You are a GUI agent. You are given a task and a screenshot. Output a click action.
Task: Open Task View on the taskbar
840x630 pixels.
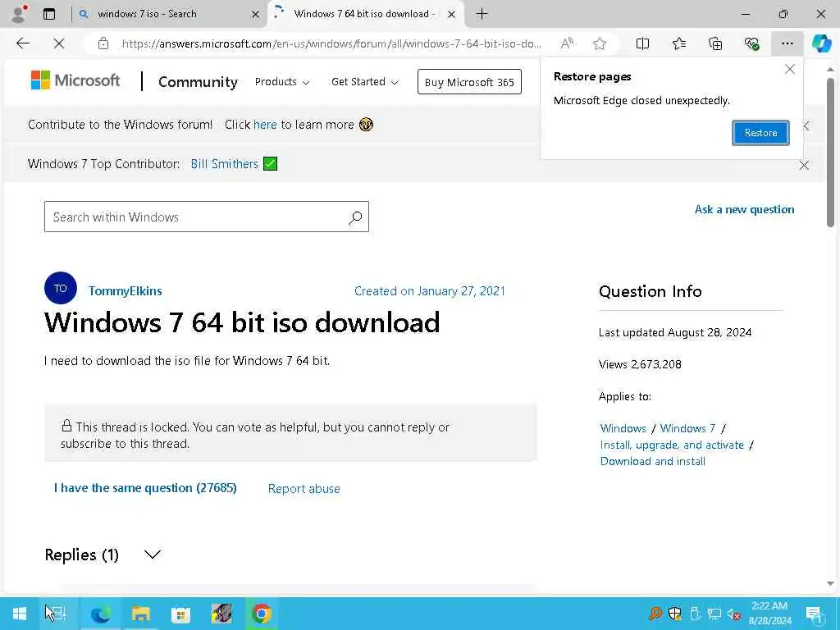tap(57, 614)
